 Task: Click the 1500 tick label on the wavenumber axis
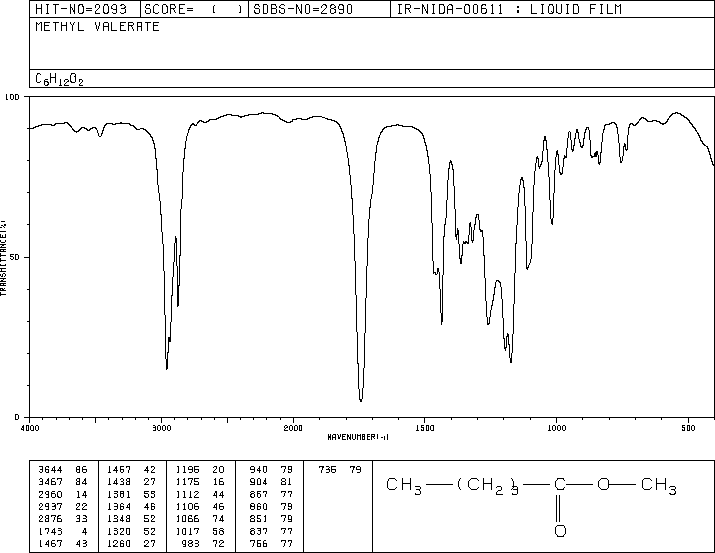(x=424, y=427)
